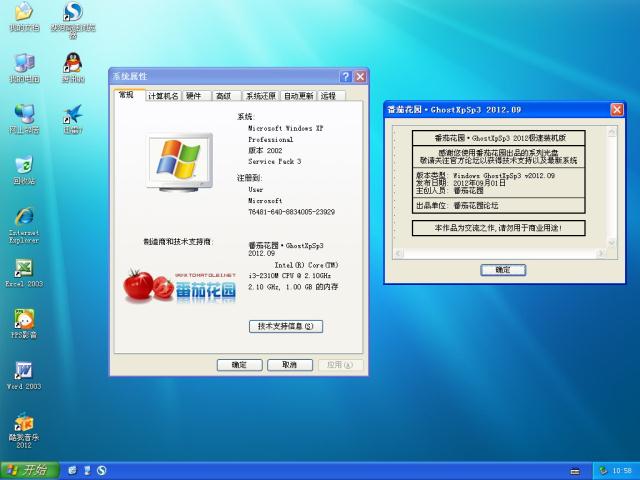640x480 pixels.
Task: Click the first quick launch icon on taskbar
Action: click(72, 471)
